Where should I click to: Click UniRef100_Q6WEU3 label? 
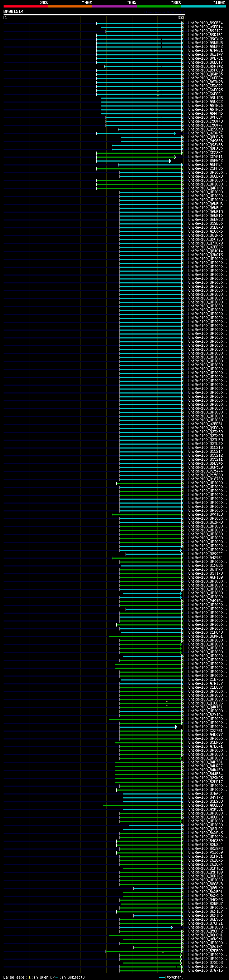[205, 204]
